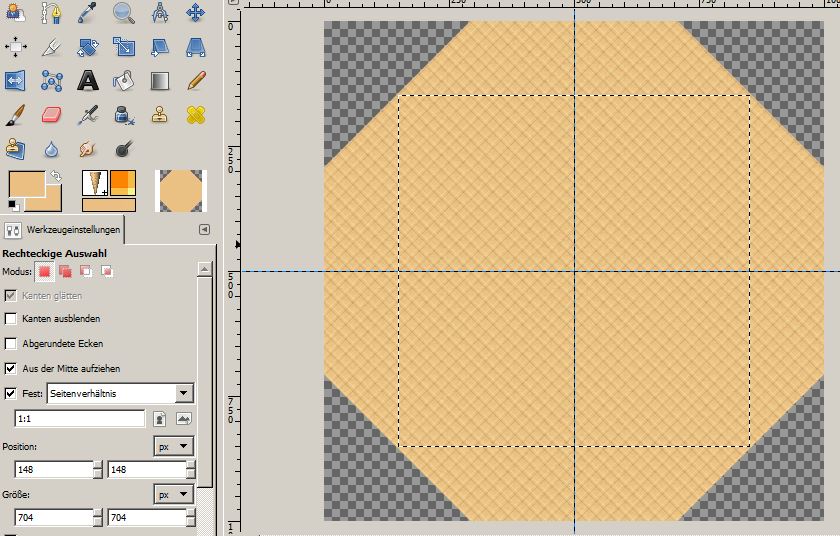Open the active brush selector
The image size is (840, 536).
95,183
